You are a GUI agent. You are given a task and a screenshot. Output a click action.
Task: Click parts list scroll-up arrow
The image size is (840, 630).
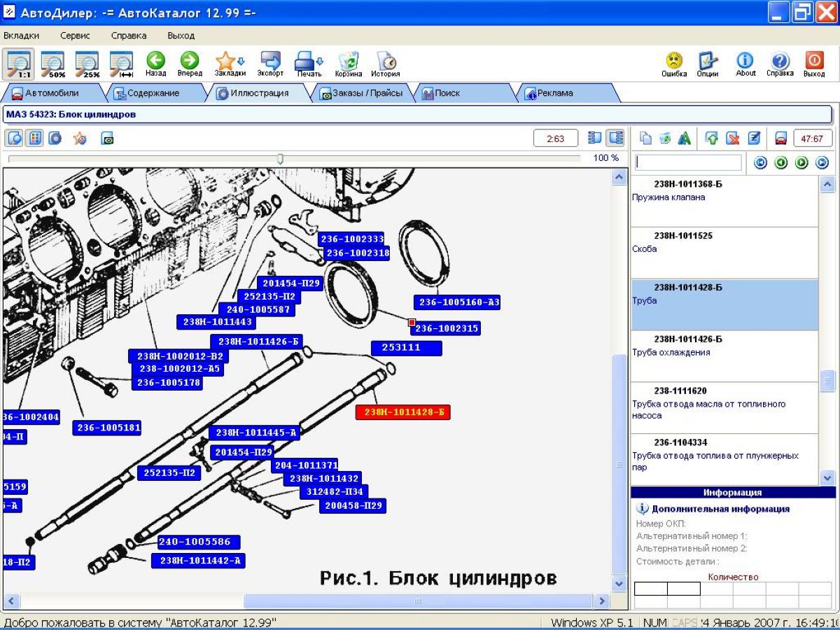click(827, 184)
